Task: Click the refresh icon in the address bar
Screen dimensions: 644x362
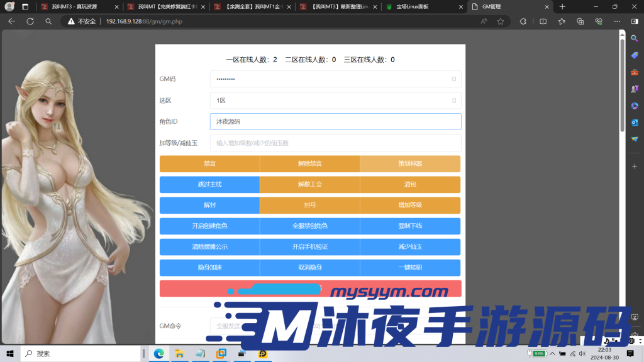Action: pyautogui.click(x=30, y=21)
